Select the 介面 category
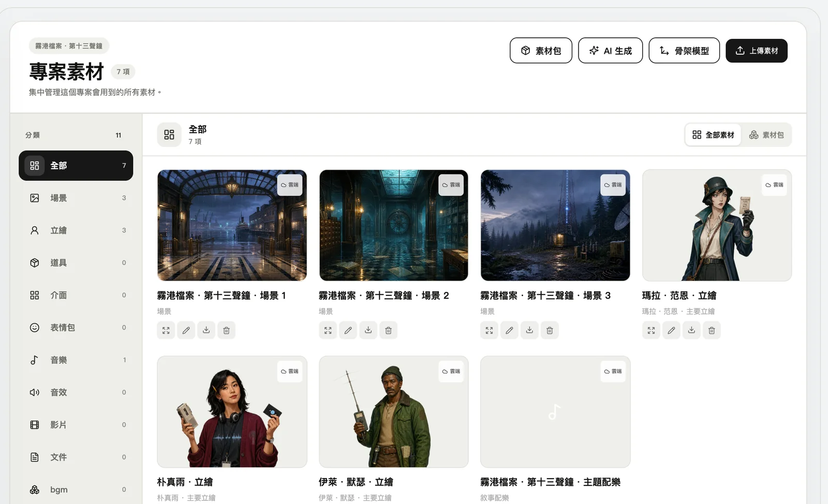 click(76, 295)
